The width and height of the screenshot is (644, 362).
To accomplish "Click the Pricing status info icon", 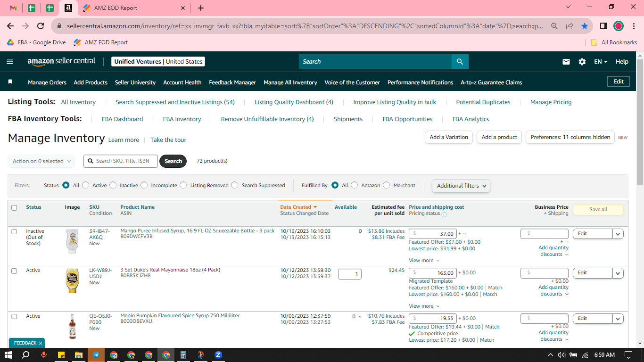I will coord(444,214).
